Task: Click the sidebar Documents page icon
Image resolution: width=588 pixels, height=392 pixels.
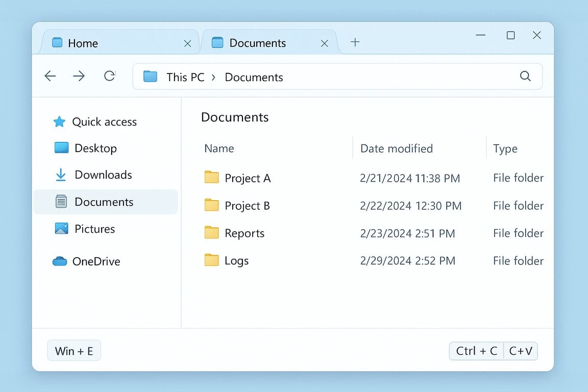Action: 61,202
